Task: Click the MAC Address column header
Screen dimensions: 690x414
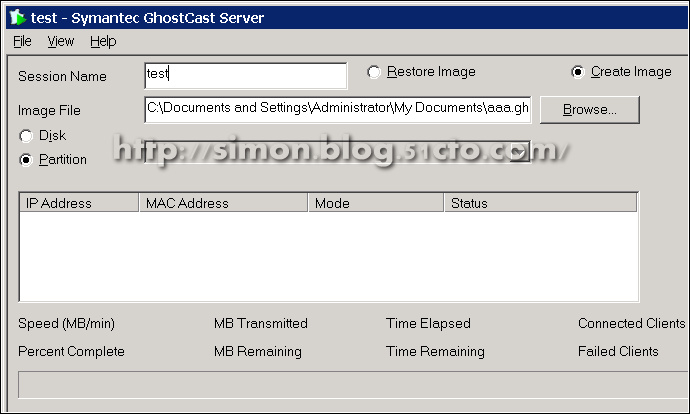Action: pyautogui.click(x=224, y=203)
